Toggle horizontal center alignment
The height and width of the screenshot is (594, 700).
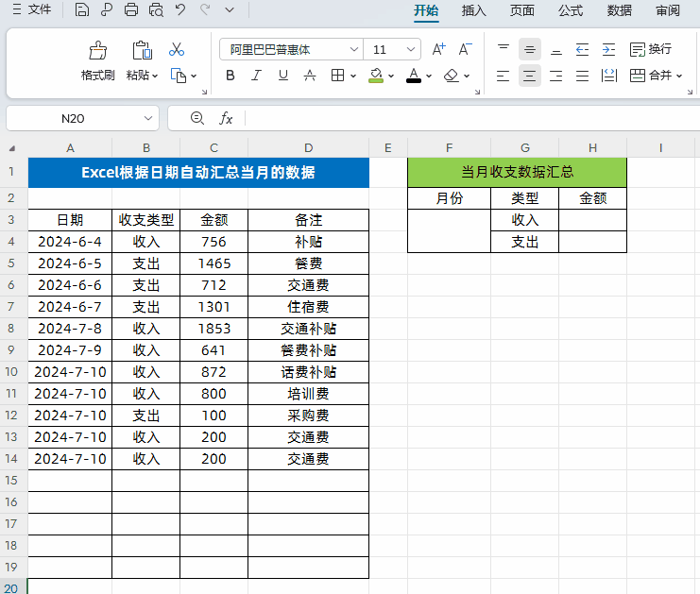[530, 76]
